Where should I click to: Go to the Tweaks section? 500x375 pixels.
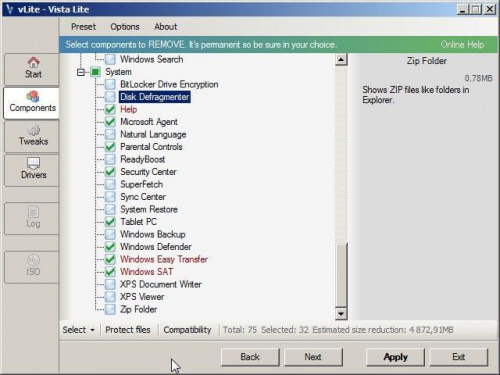coord(32,137)
